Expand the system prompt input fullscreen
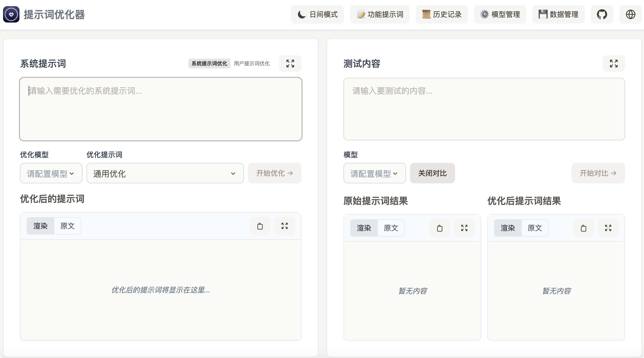 (290, 64)
